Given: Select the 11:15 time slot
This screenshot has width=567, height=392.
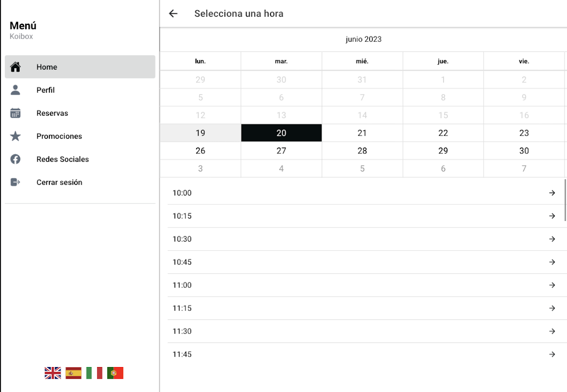Looking at the screenshot, I should 367,308.
